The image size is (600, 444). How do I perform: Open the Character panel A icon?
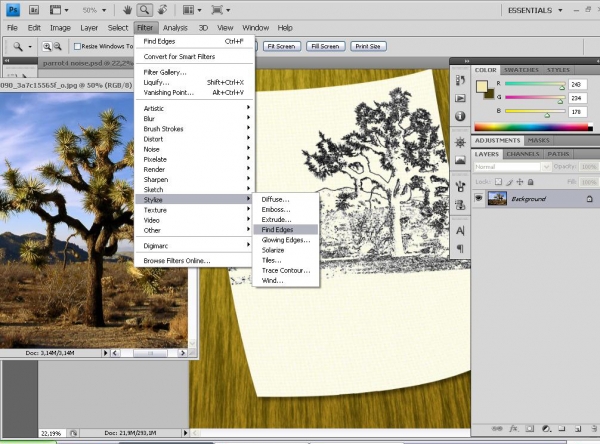460,231
